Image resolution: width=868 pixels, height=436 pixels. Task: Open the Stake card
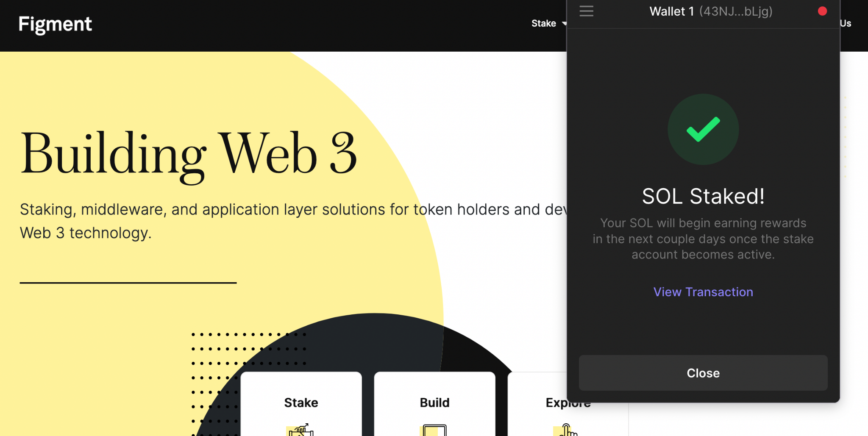301,404
